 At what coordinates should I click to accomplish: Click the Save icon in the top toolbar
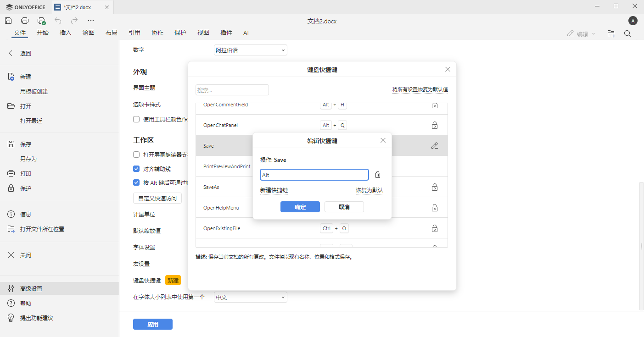[x=8, y=20]
